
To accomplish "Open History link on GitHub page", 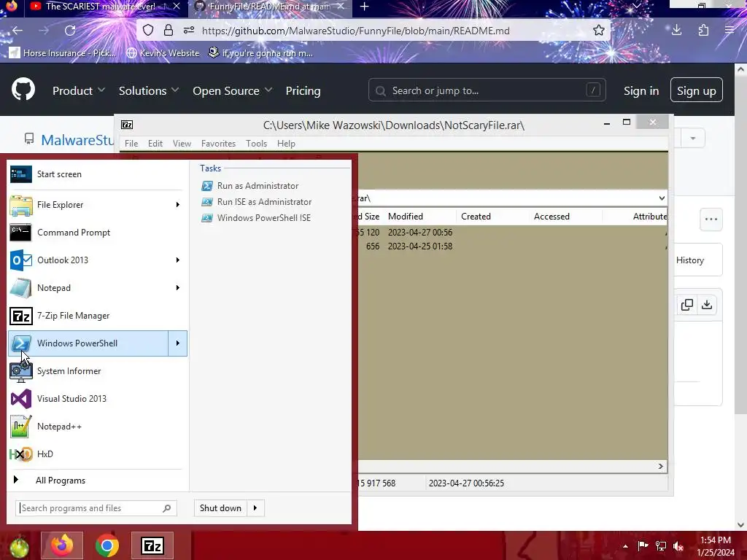I will click(x=690, y=260).
